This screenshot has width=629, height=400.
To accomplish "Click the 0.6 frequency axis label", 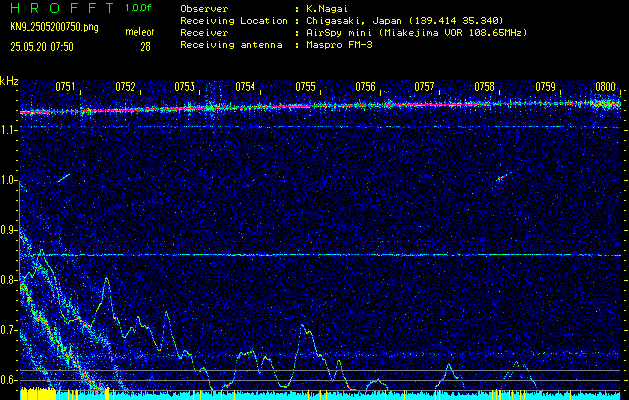I will coord(8,380).
